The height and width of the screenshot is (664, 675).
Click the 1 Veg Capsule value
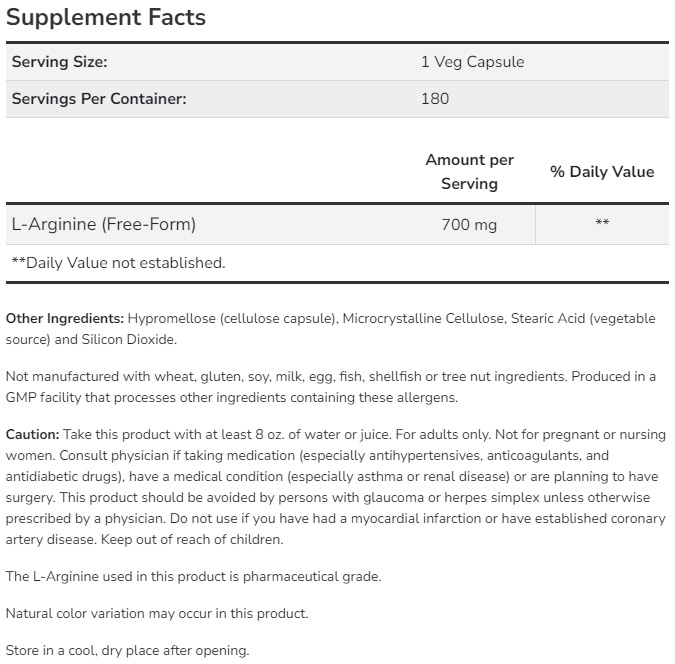472,62
